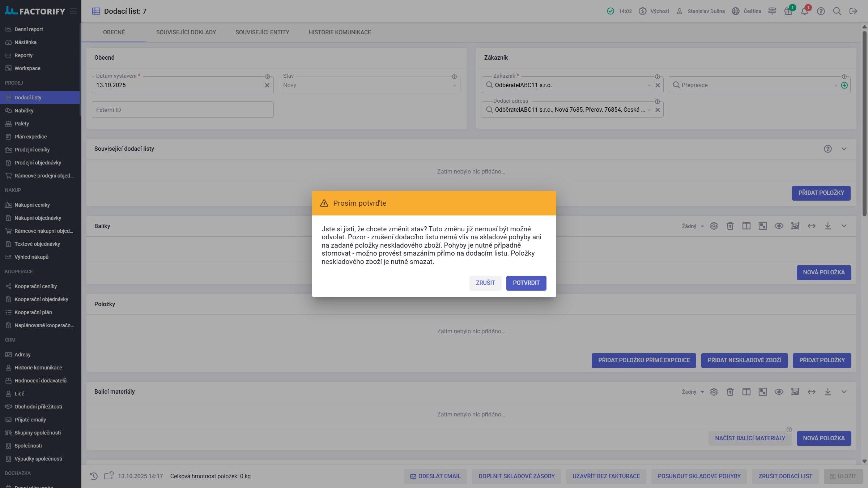
Task: Click the notification bell icon
Action: tap(804, 11)
